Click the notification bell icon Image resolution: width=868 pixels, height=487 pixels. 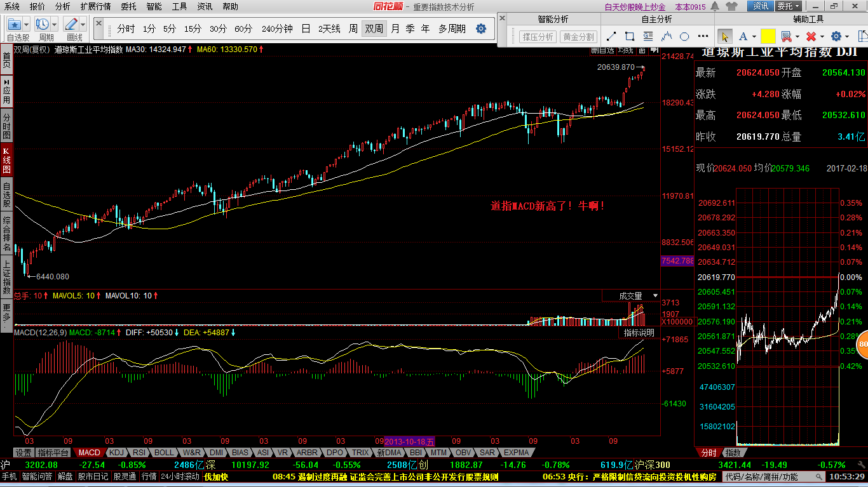click(x=714, y=6)
